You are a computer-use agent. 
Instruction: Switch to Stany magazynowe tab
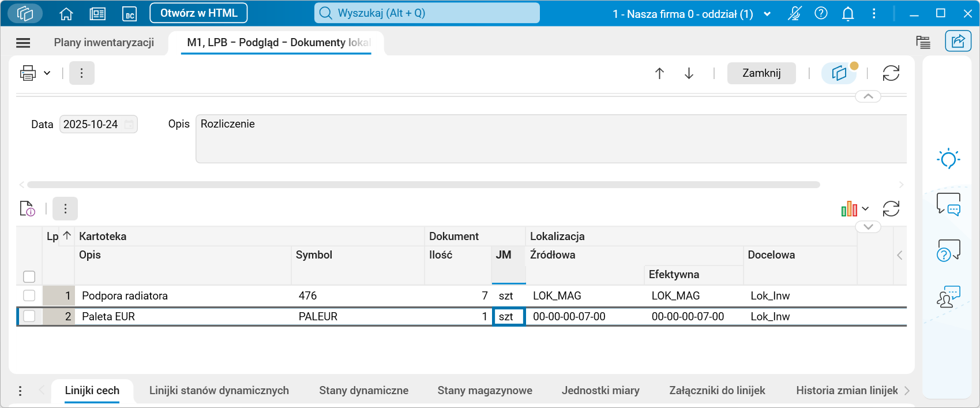(485, 391)
